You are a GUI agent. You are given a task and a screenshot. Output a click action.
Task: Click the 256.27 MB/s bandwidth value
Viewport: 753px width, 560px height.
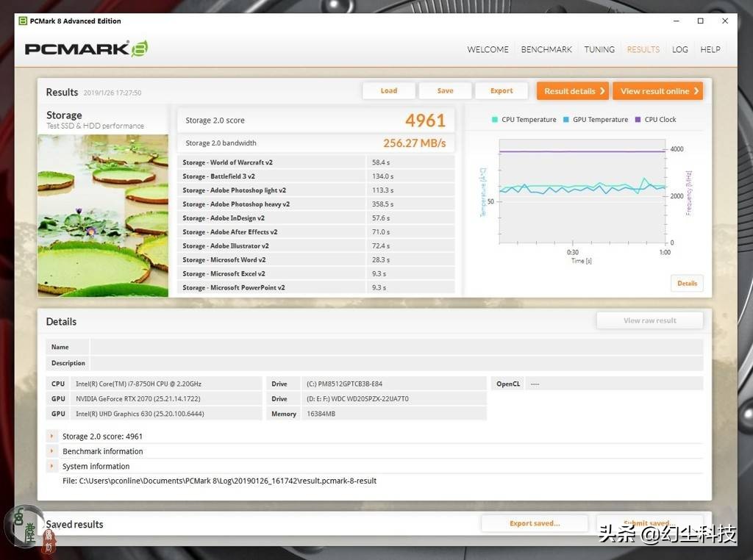(415, 143)
